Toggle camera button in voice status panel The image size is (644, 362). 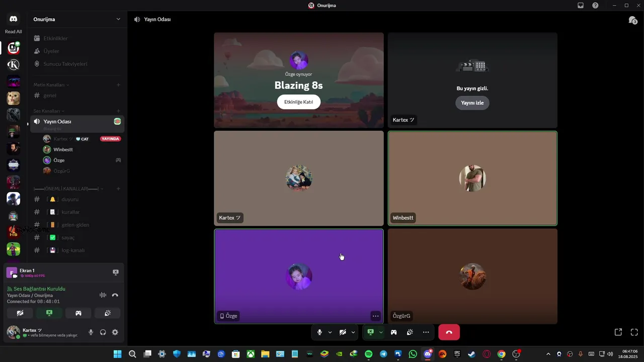(x=20, y=313)
